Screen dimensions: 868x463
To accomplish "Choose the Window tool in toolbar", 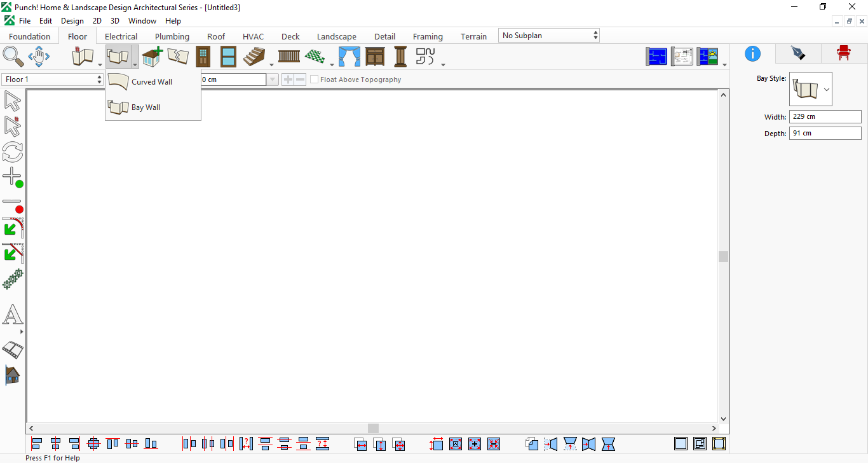I will point(228,57).
